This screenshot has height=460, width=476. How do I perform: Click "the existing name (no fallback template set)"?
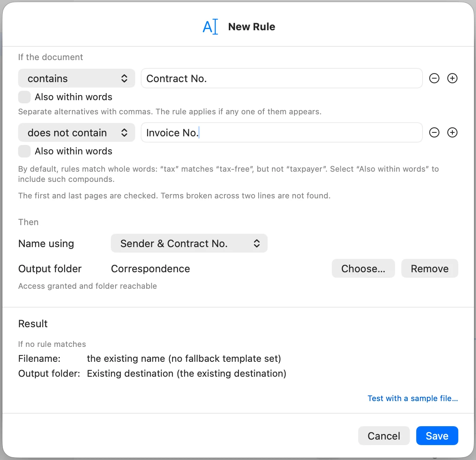pos(184,359)
